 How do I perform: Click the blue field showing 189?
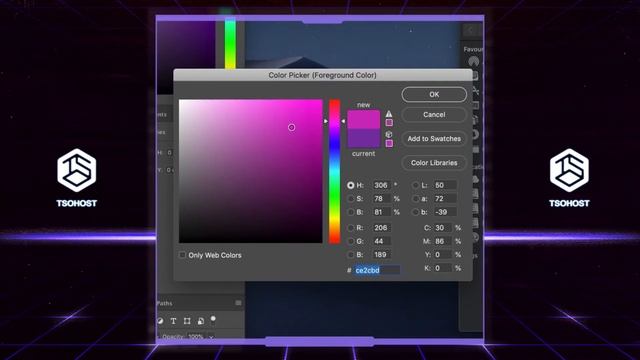tap(382, 255)
